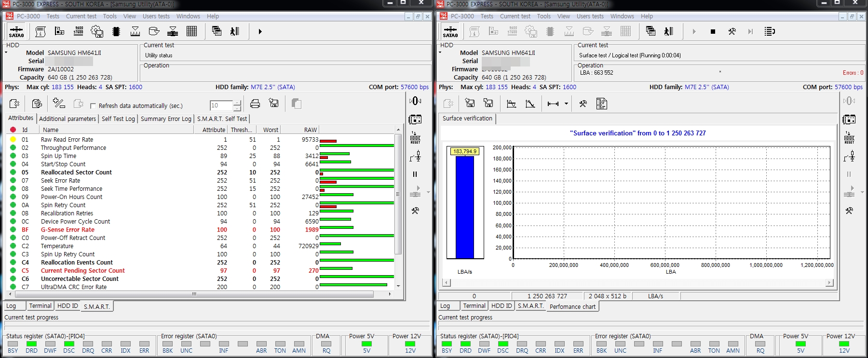Screen dimensions: 868x358
Task: Select the G-Sense Error Rate row
Action: [201, 229]
